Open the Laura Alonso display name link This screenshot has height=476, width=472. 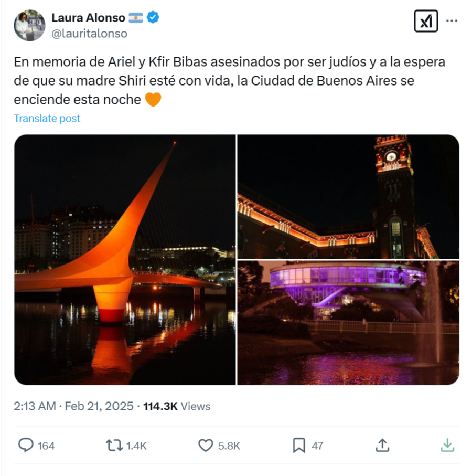[88, 18]
